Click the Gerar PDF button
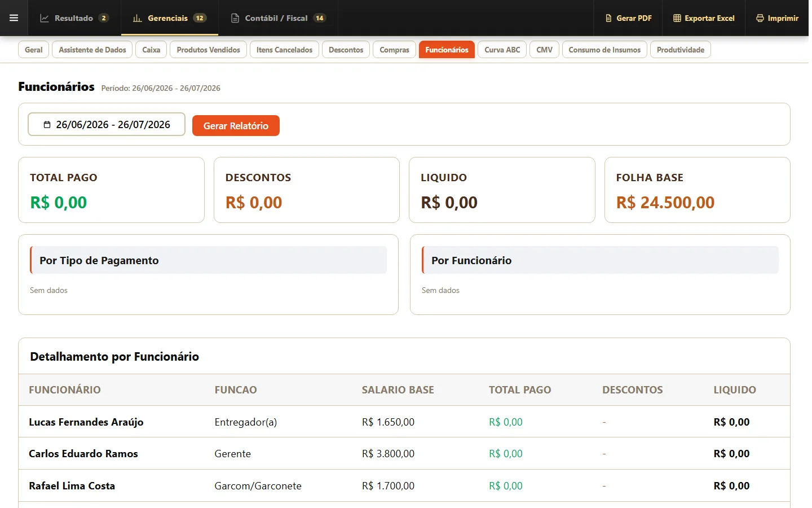 pyautogui.click(x=628, y=18)
